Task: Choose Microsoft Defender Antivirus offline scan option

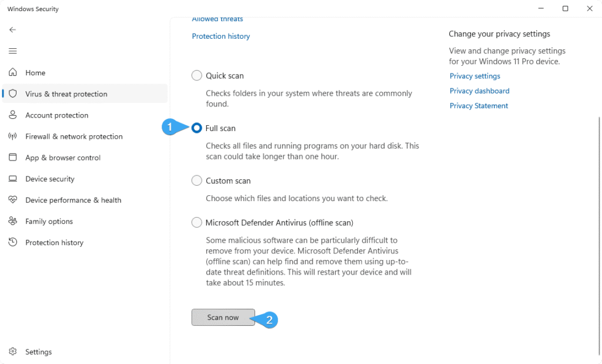Action: coord(196,222)
